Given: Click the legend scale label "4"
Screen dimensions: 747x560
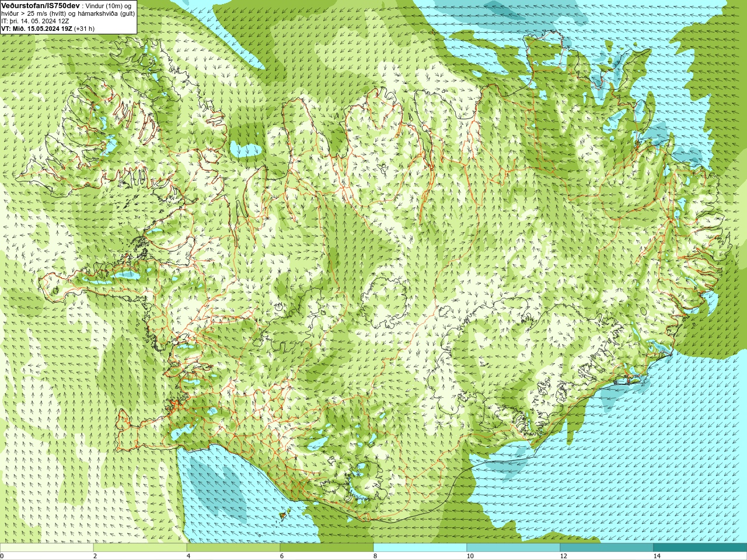Looking at the screenshot, I should point(189,556).
